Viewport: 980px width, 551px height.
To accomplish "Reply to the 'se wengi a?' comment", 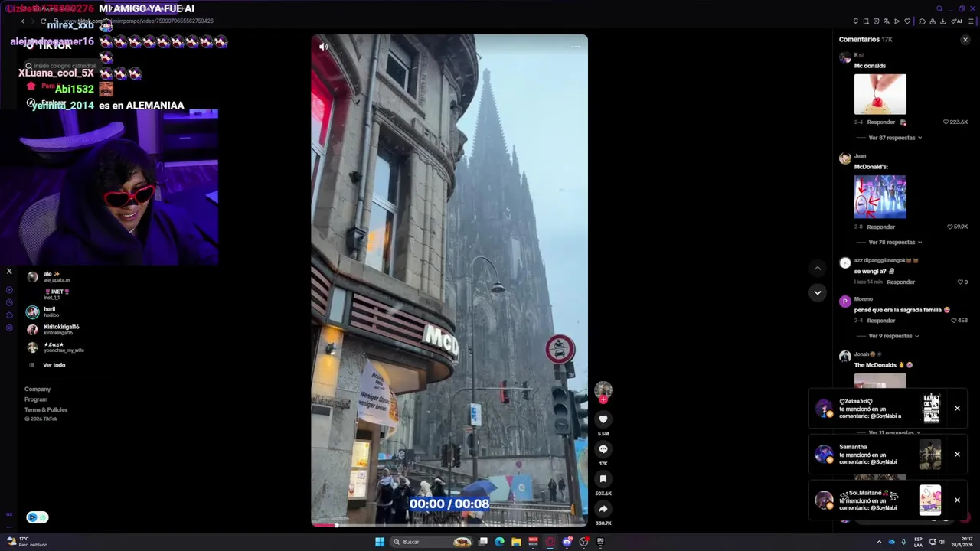I will point(900,282).
